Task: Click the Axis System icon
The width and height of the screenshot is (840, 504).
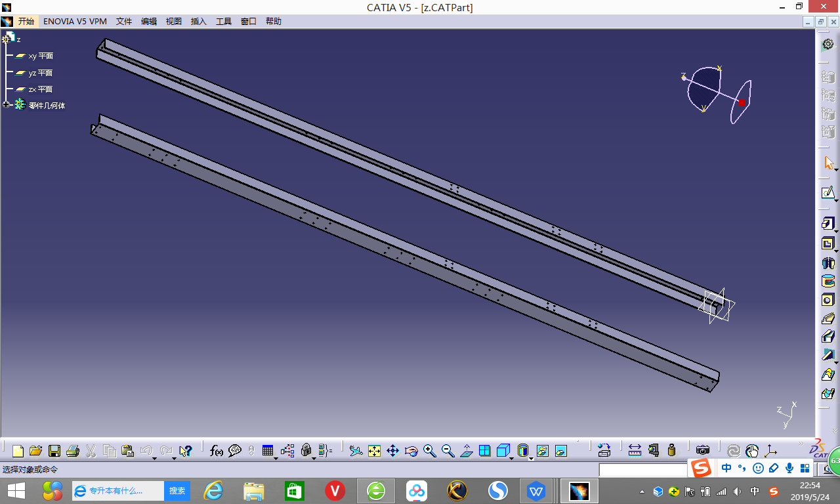Action: tap(771, 451)
